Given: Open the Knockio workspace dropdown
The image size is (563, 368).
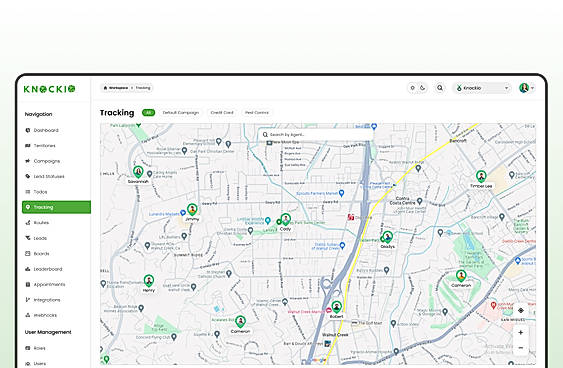Looking at the screenshot, I should click(482, 88).
